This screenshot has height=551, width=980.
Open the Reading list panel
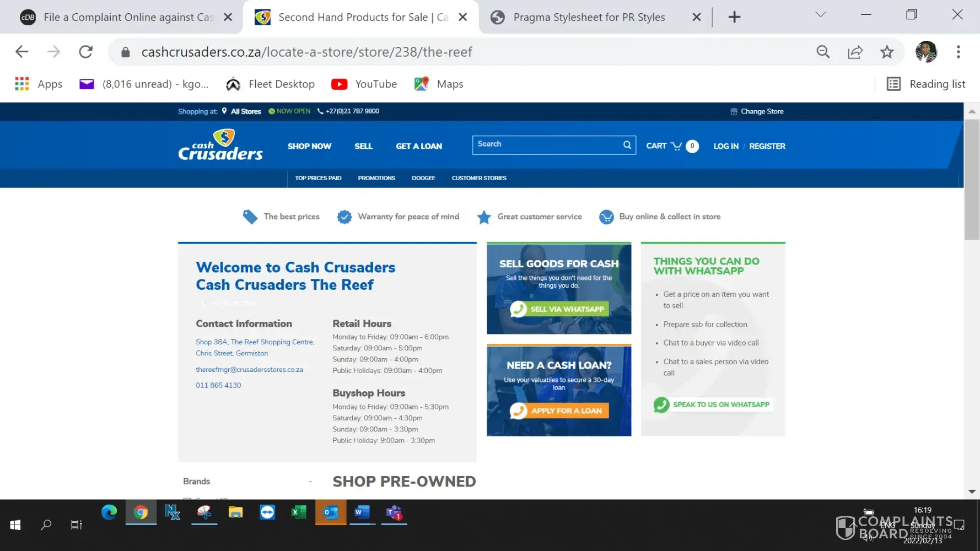point(926,84)
